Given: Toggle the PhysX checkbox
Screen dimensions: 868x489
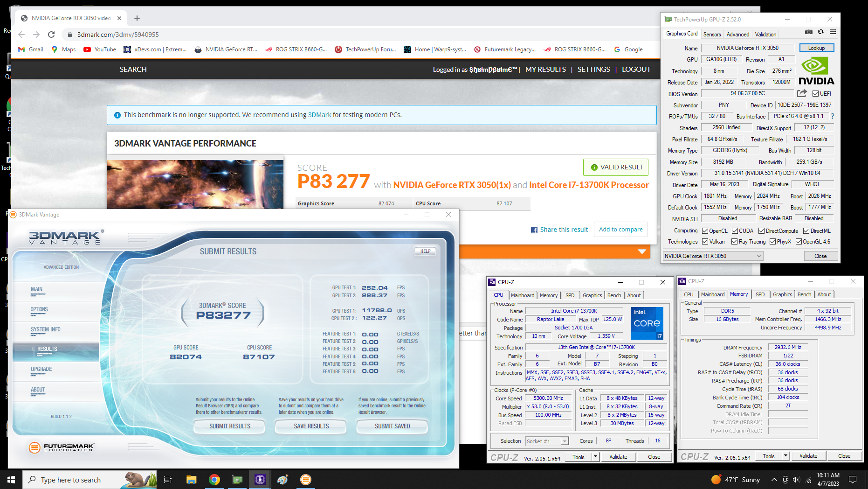Looking at the screenshot, I should (773, 242).
